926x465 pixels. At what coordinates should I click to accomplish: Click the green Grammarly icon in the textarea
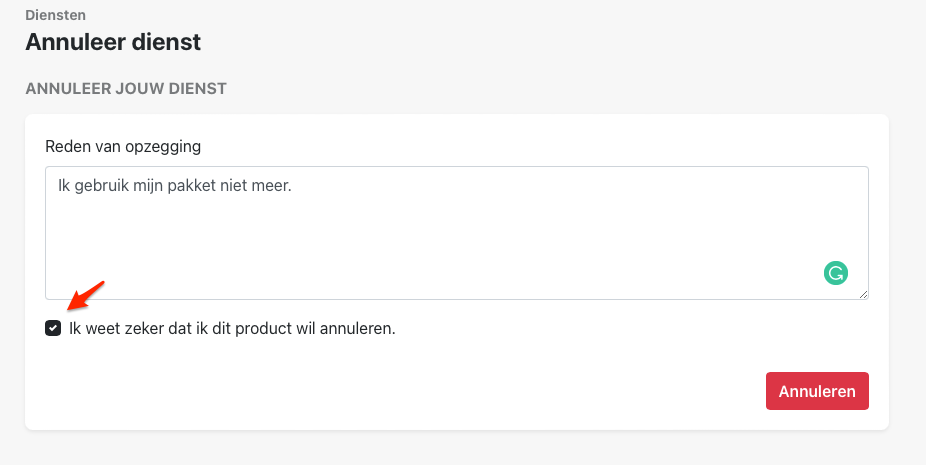836,272
